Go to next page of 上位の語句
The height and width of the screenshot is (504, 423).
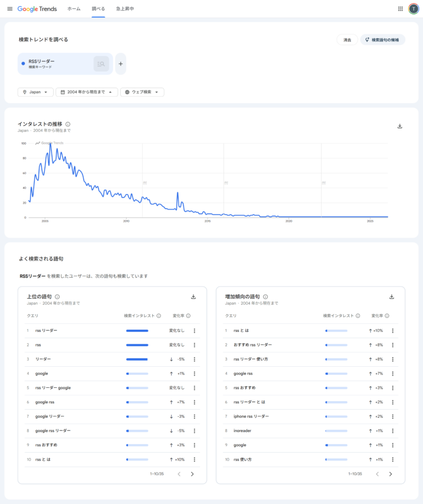click(x=192, y=474)
